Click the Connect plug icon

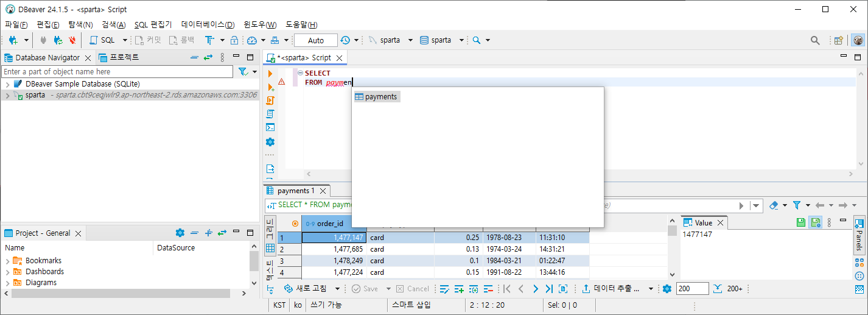click(x=43, y=40)
